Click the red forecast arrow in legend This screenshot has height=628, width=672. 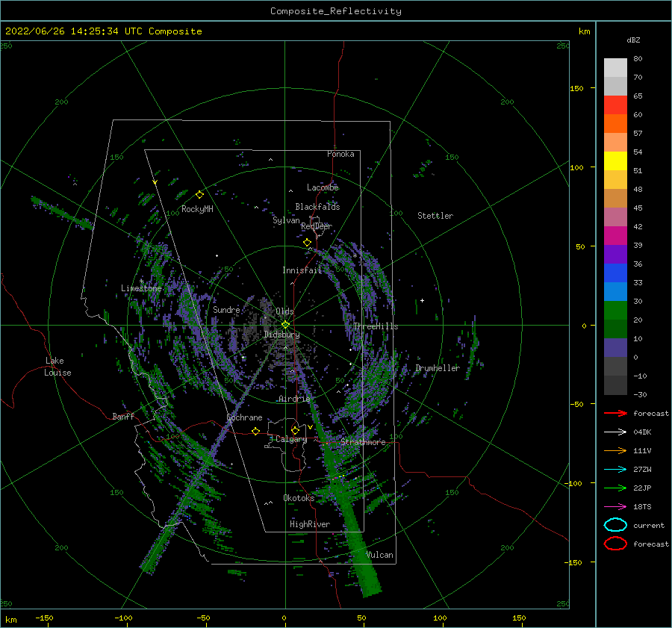615,413
